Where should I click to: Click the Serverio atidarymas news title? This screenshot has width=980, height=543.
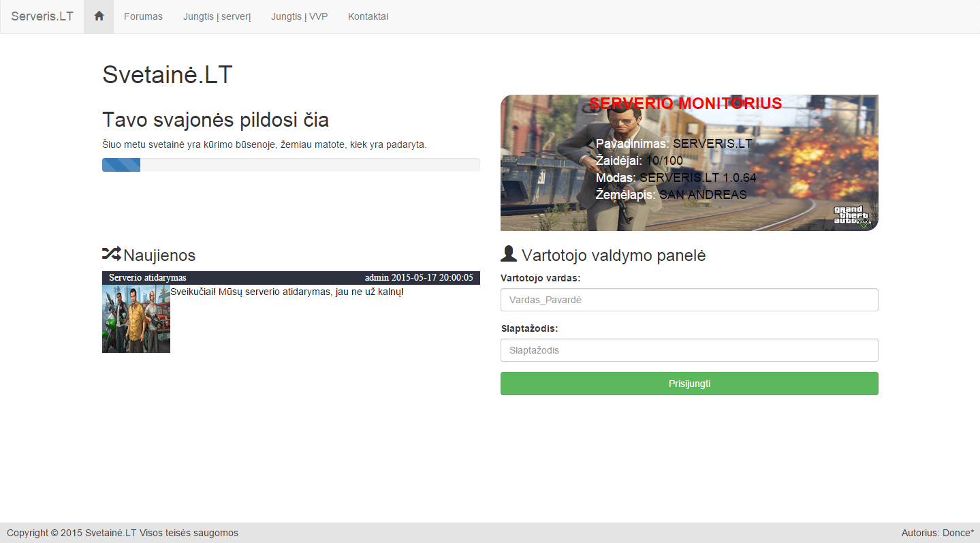point(147,278)
